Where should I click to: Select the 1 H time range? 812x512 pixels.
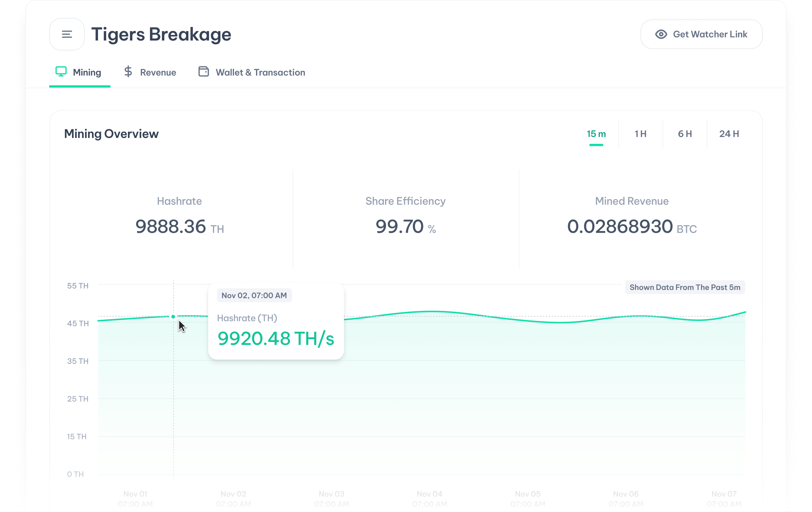640,134
